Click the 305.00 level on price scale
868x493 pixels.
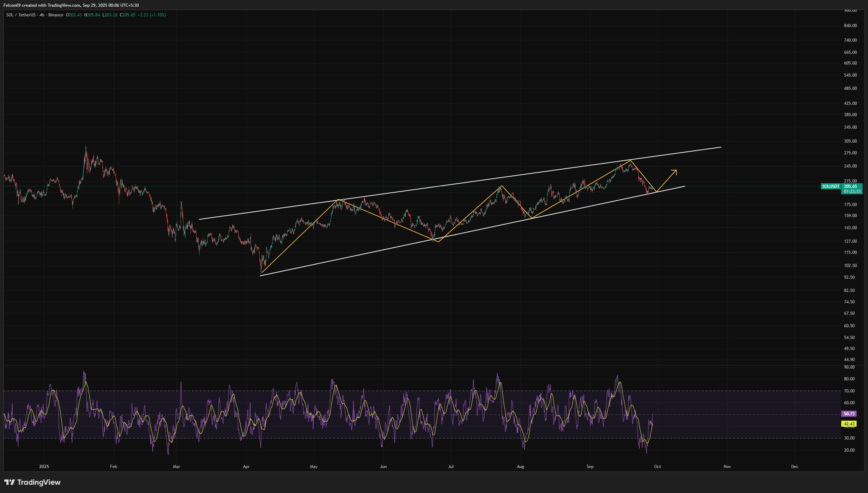pyautogui.click(x=850, y=141)
